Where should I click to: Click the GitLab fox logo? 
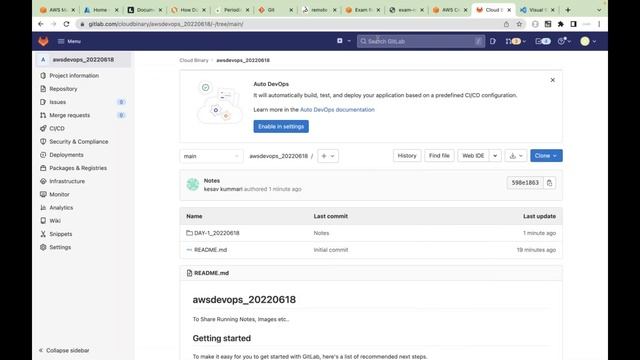[x=43, y=41]
